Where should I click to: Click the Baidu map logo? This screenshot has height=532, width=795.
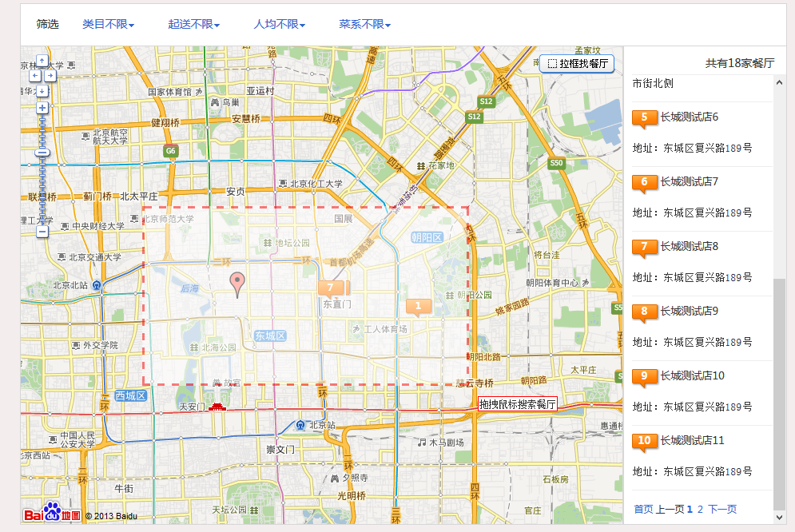point(52,512)
